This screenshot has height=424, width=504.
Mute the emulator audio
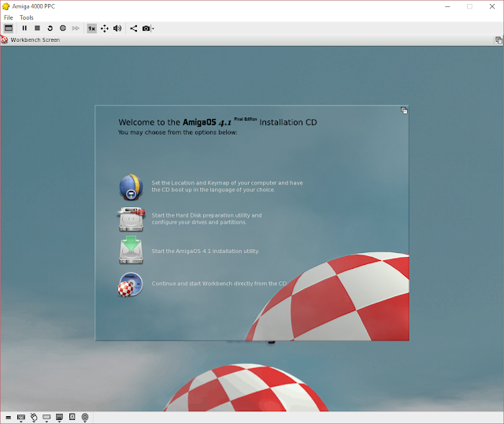click(x=117, y=28)
